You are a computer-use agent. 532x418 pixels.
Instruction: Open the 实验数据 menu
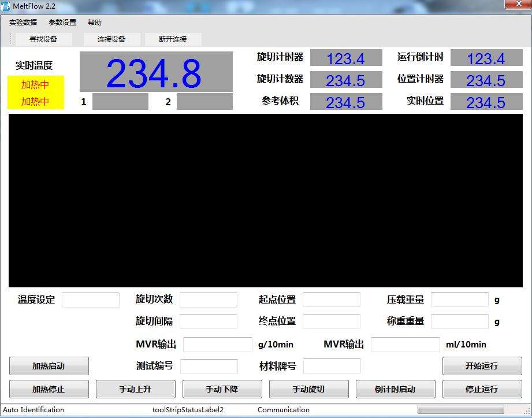pyautogui.click(x=23, y=23)
